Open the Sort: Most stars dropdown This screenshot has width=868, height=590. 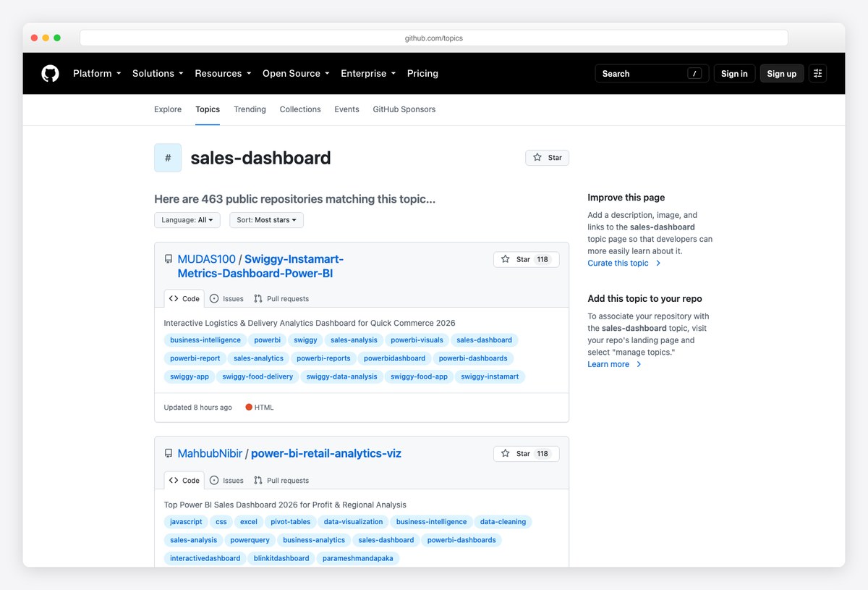click(266, 220)
